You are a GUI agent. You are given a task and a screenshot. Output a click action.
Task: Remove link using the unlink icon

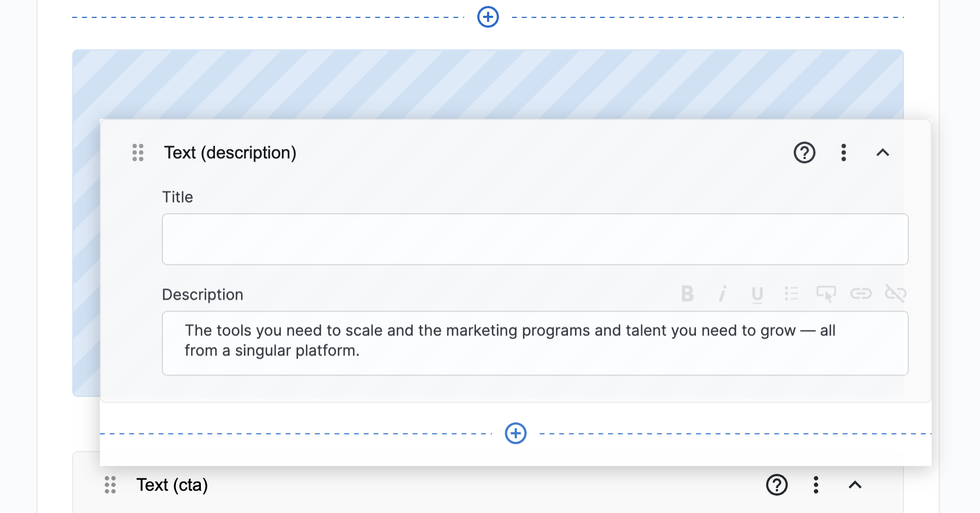click(x=895, y=294)
